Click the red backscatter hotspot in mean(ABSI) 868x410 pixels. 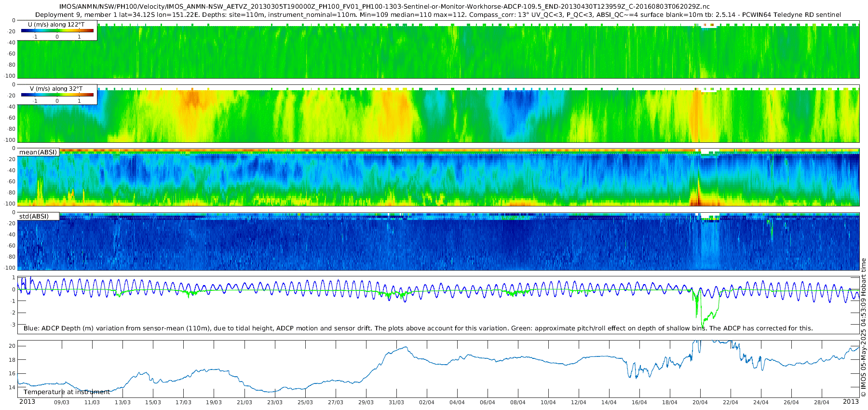point(700,199)
